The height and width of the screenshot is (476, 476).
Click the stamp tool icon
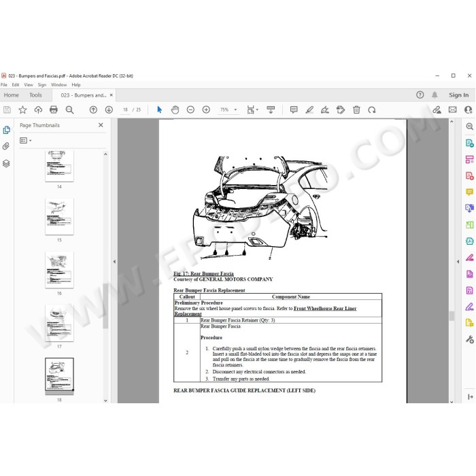tap(341, 110)
